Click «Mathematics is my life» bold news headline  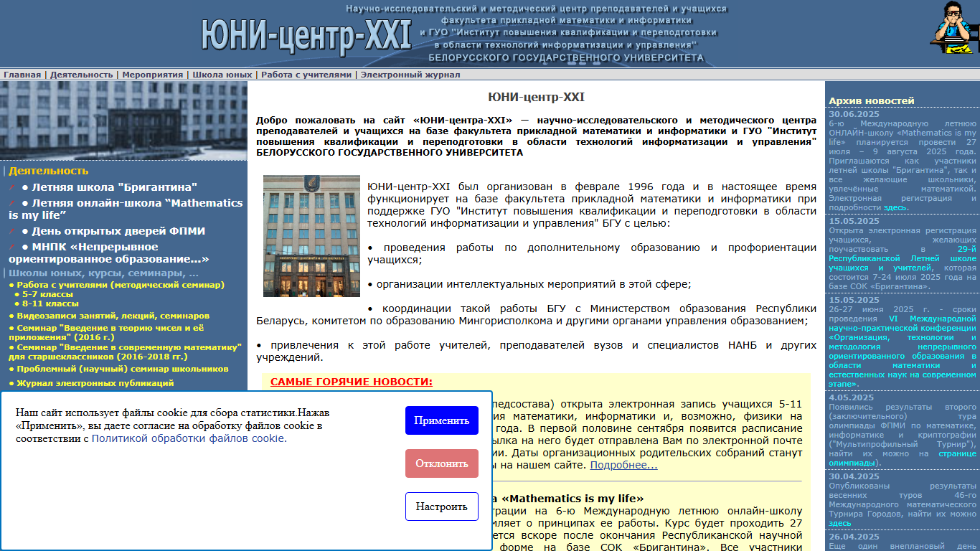tap(573, 499)
